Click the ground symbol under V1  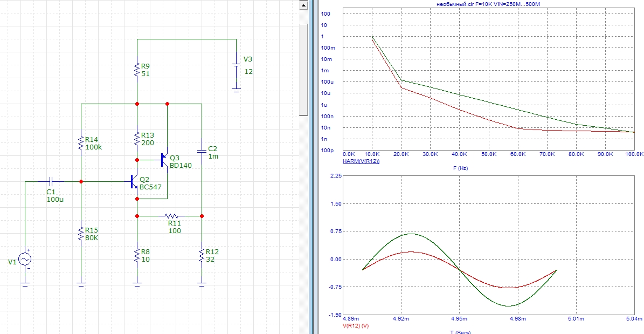coord(25,284)
